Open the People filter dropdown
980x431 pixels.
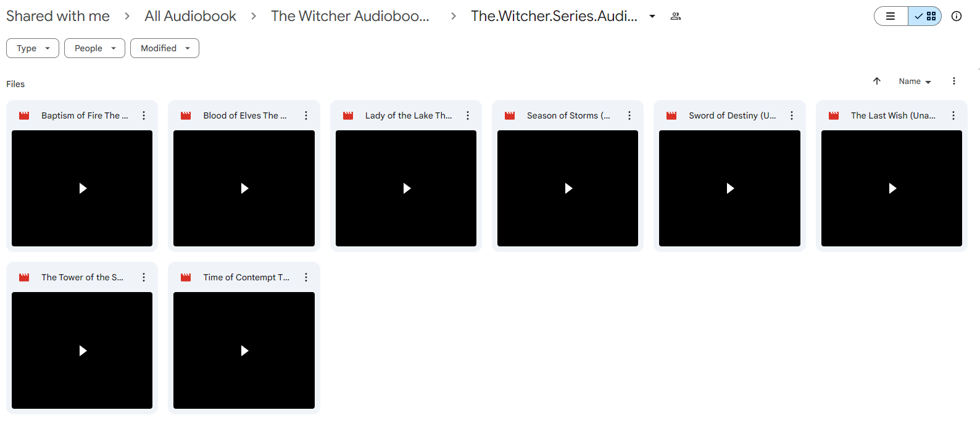(94, 48)
